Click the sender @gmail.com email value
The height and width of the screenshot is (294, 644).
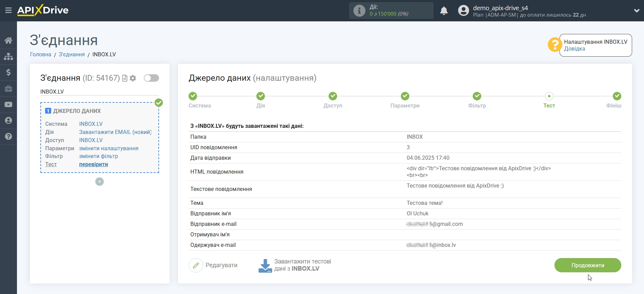point(435,224)
